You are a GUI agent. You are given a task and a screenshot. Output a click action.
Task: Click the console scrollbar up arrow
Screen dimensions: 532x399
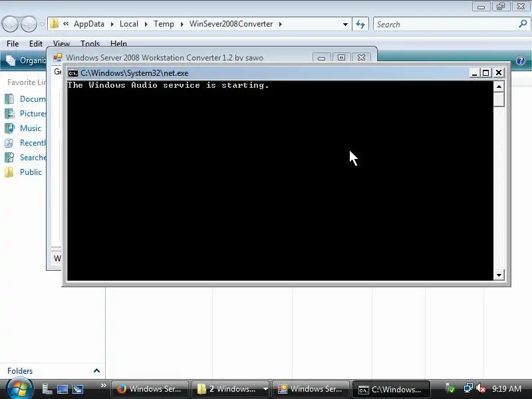tap(499, 86)
